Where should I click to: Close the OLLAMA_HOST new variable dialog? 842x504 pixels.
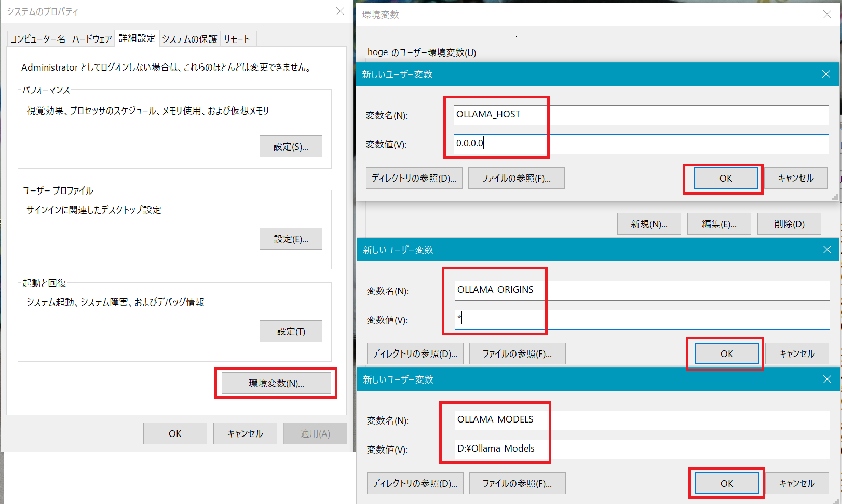click(826, 74)
